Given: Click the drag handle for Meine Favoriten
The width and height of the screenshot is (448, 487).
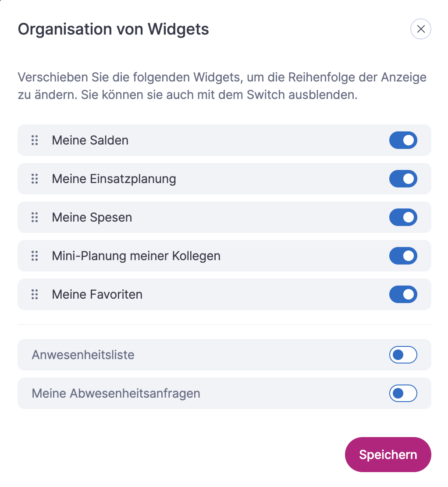Looking at the screenshot, I should tap(35, 294).
